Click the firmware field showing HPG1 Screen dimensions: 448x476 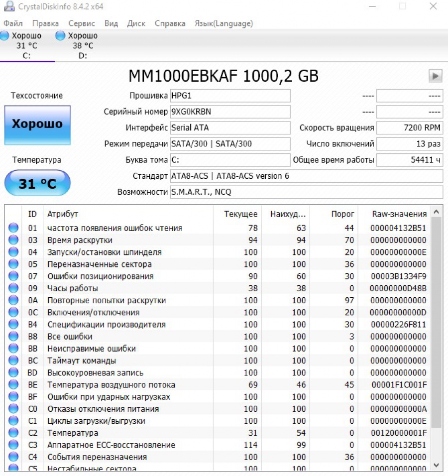[x=229, y=96]
